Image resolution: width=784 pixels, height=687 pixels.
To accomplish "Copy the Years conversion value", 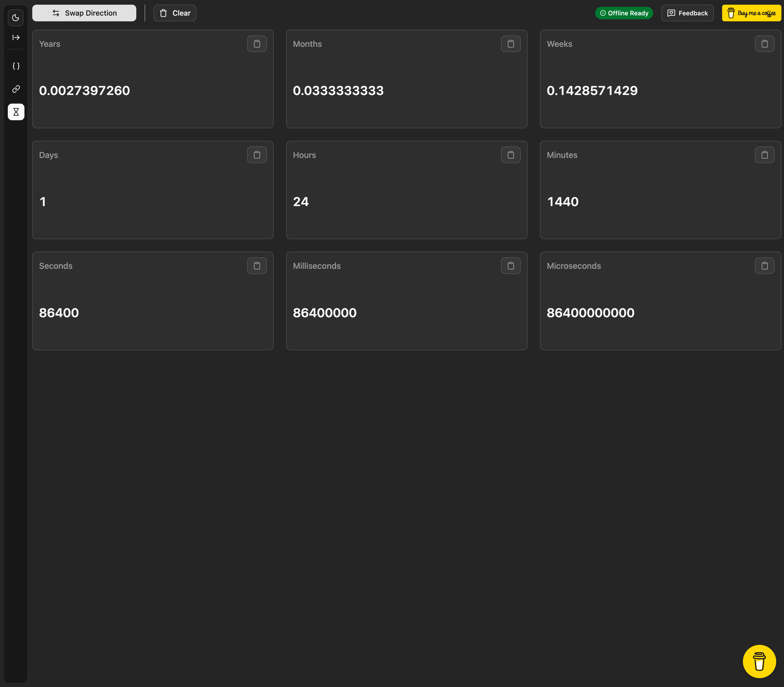I will click(256, 44).
